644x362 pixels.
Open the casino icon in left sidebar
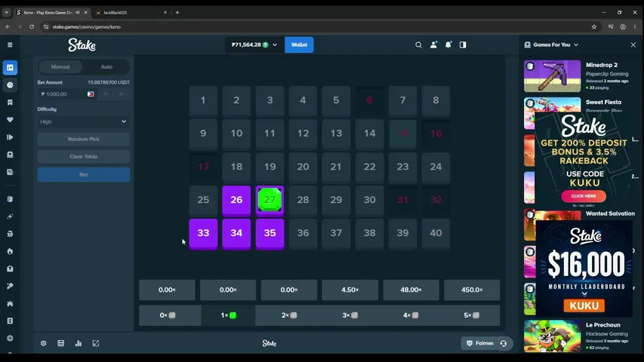point(11,67)
